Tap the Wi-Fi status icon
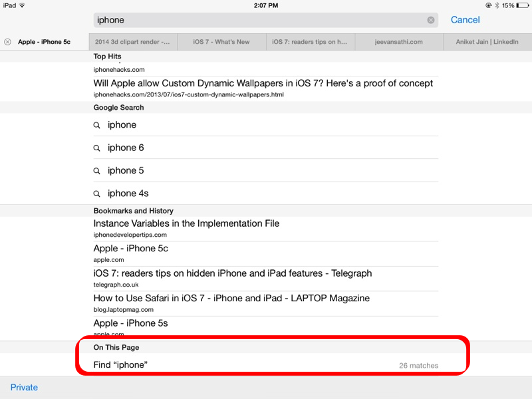This screenshot has height=399, width=532. tap(23, 5)
